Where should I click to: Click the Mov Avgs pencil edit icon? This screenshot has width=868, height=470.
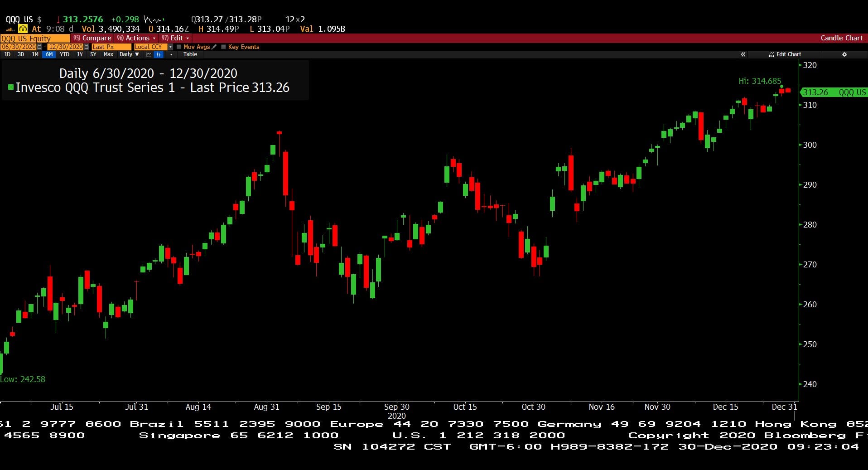click(x=214, y=47)
